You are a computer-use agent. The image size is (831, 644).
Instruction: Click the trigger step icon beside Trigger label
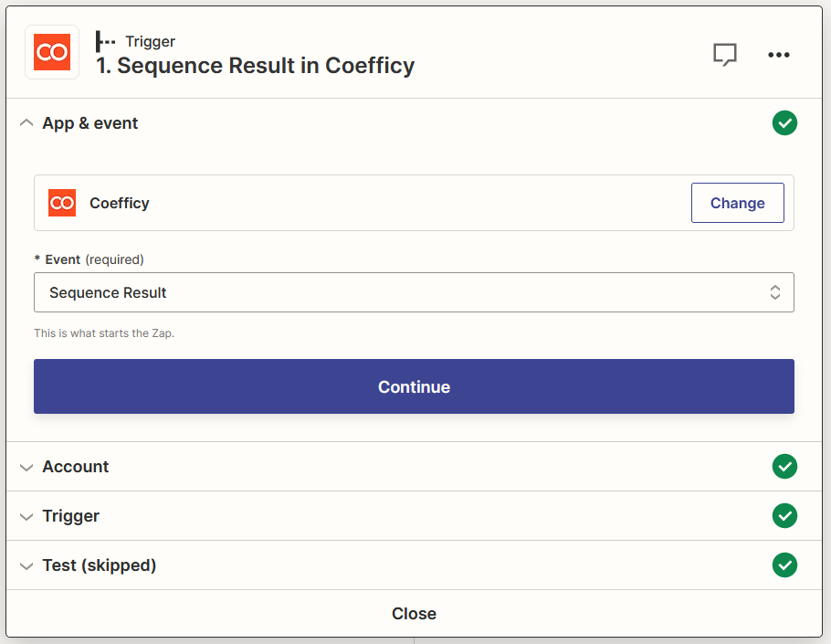[106, 41]
